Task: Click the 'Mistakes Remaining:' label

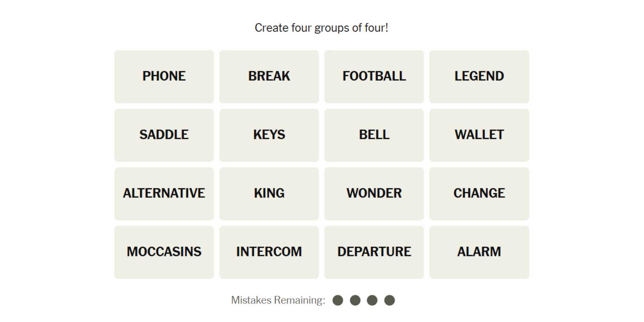Action: (278, 300)
